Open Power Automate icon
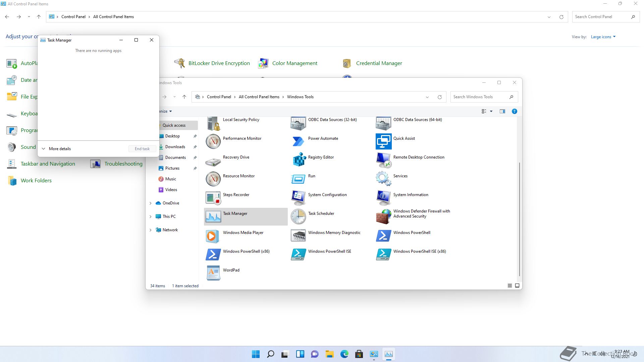Image resolution: width=644 pixels, height=362 pixels. [x=299, y=141]
